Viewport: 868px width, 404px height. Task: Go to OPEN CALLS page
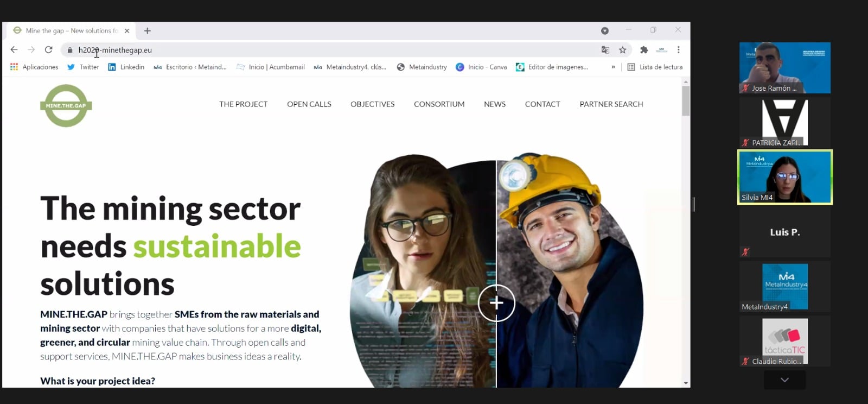pos(309,104)
